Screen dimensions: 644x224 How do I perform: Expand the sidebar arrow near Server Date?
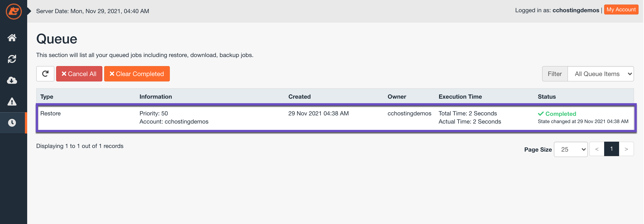pos(29,11)
